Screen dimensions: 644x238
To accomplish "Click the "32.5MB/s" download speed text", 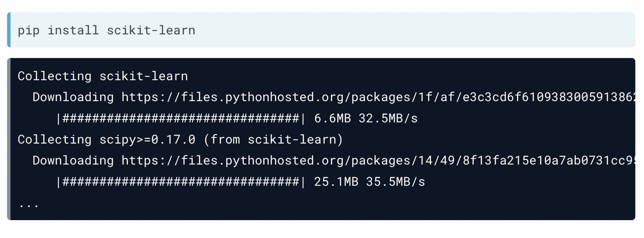I will pyautogui.click(x=388, y=118).
